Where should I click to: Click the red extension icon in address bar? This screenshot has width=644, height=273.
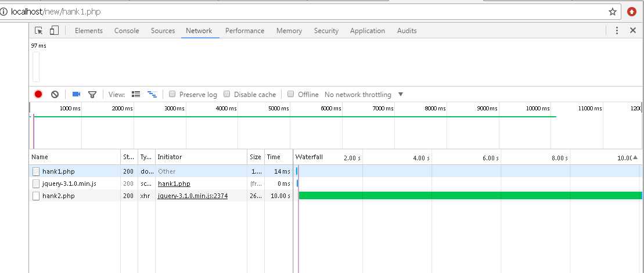[632, 12]
